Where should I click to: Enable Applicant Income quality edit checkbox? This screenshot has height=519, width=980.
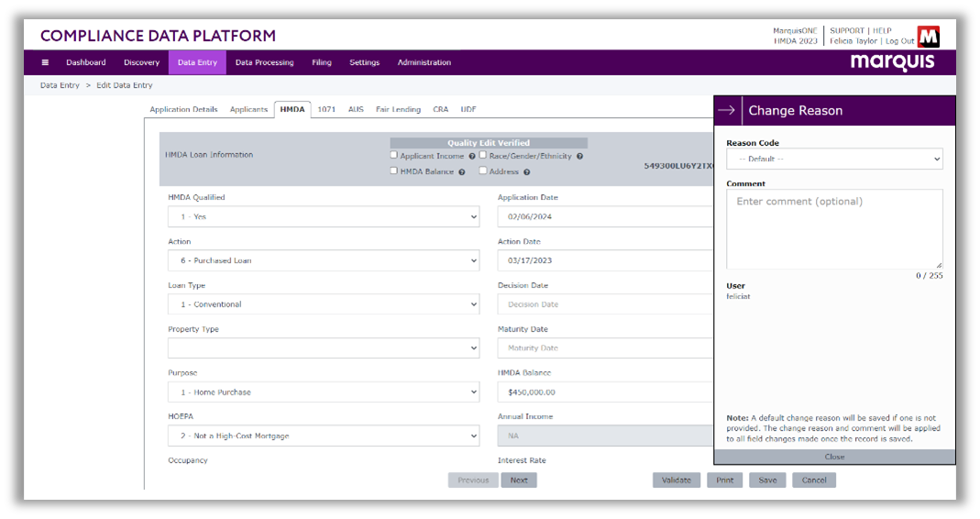tap(394, 155)
